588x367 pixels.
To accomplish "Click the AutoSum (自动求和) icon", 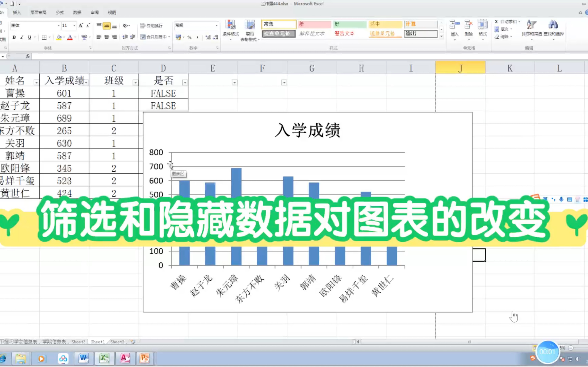I will click(497, 21).
